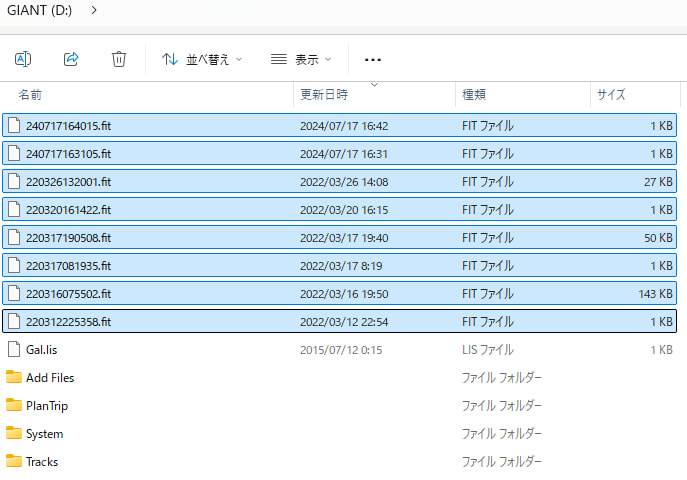
Task: Click the Delete trash can icon
Action: point(119,59)
